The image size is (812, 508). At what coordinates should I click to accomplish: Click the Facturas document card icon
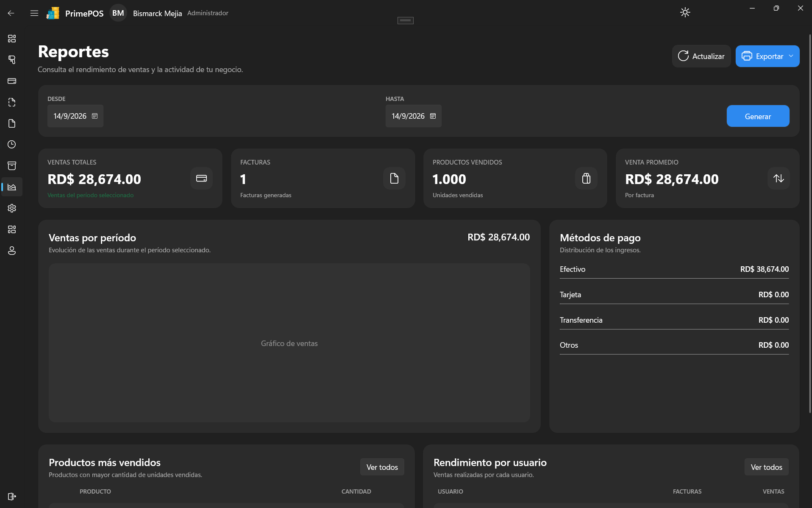394,178
